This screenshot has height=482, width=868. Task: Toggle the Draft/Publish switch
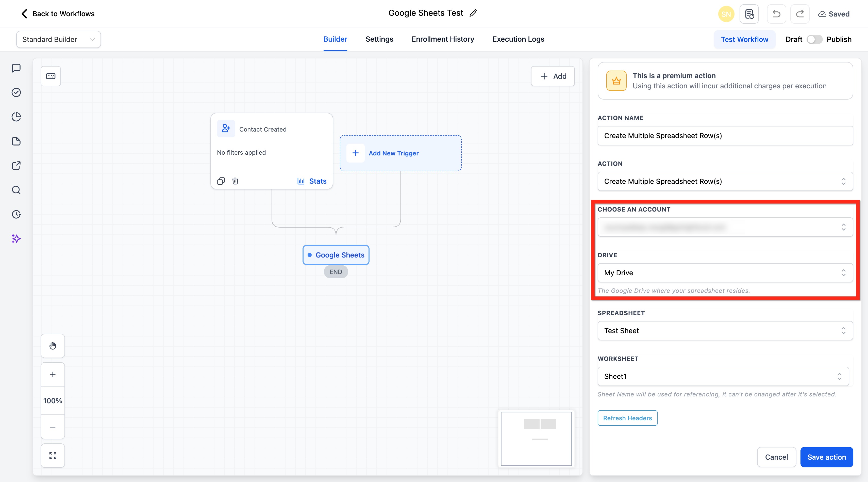[814, 39]
